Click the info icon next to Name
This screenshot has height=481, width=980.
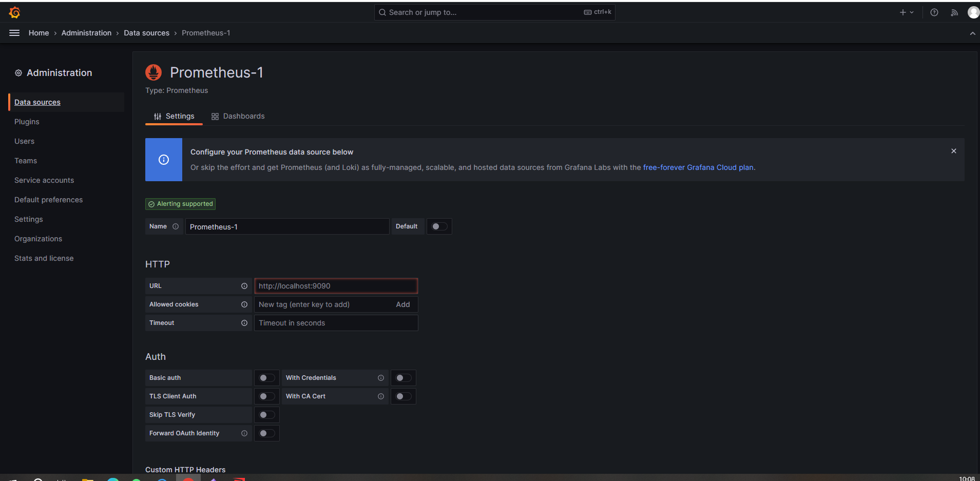coord(176,226)
